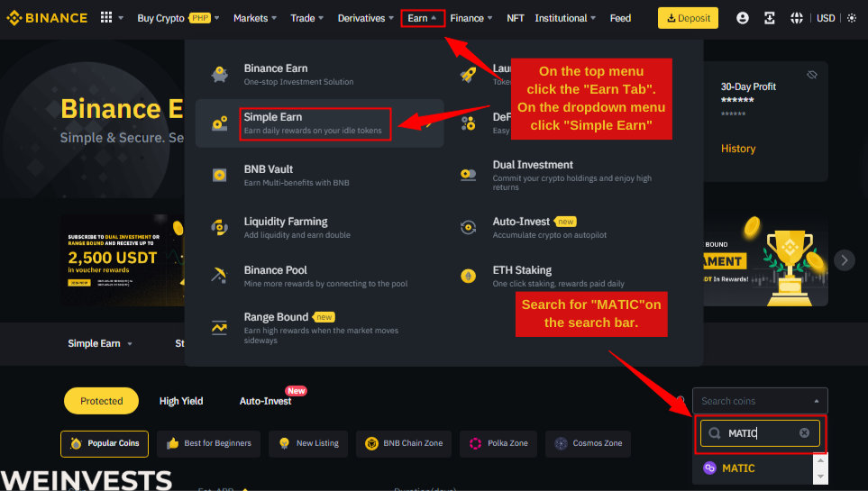Screen dimensions: 868x491
Task: Click the Binance Pool pickaxe icon
Action: point(220,275)
